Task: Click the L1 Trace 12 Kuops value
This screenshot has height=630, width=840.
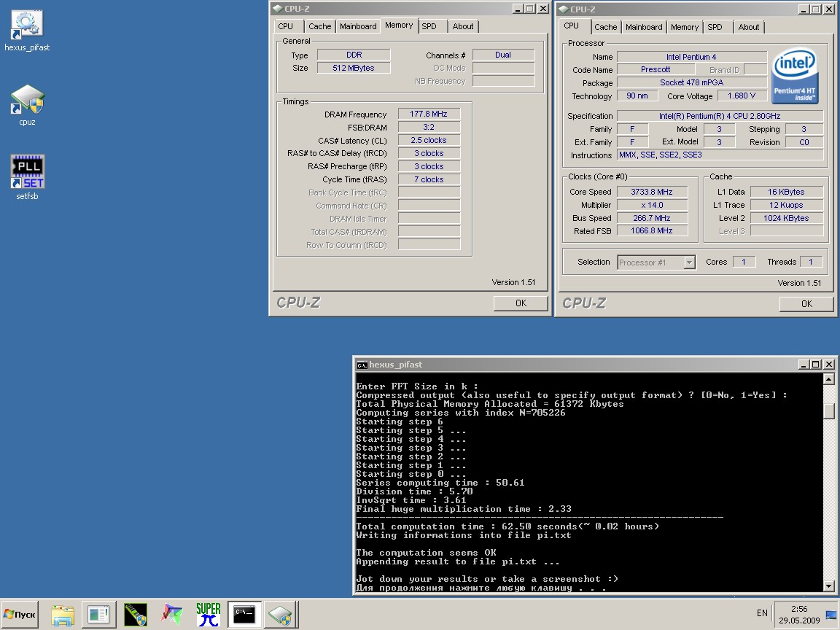Action: click(786, 205)
